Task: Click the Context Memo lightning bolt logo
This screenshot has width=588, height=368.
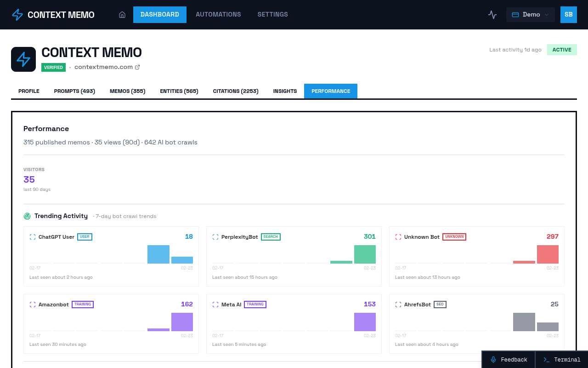Action: click(x=17, y=14)
